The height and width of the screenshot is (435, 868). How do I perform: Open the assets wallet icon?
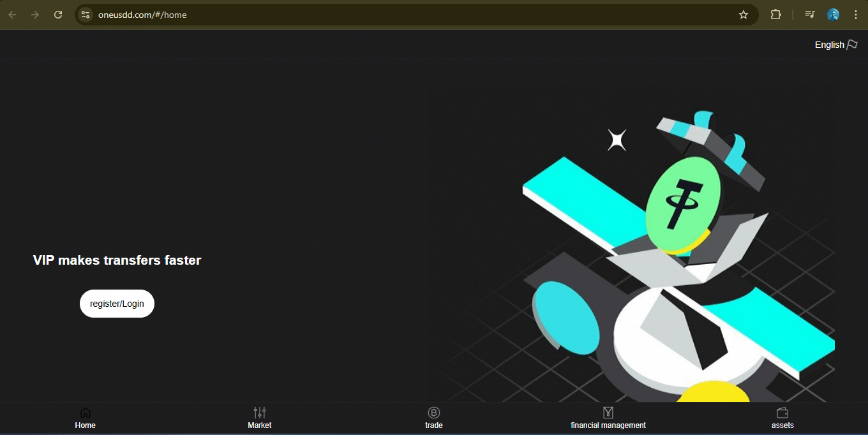(782, 413)
